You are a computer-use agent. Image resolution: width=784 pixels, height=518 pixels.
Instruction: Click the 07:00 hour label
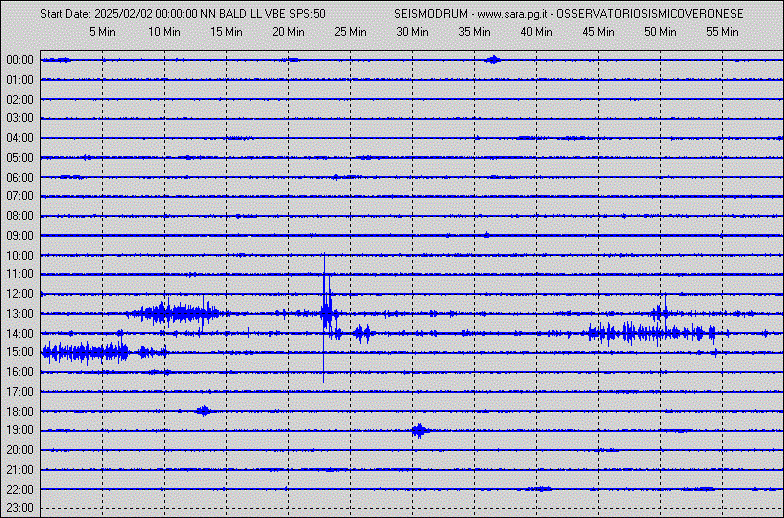click(20, 196)
